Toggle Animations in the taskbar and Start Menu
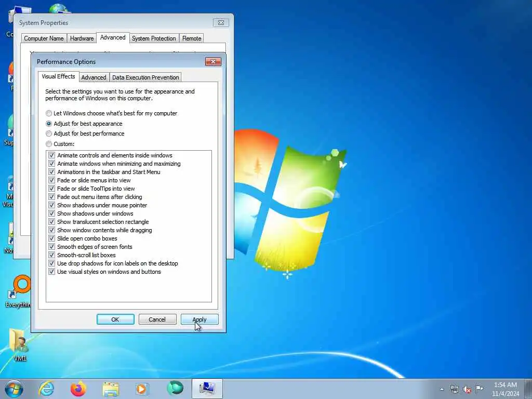532x399 pixels. pyautogui.click(x=51, y=172)
